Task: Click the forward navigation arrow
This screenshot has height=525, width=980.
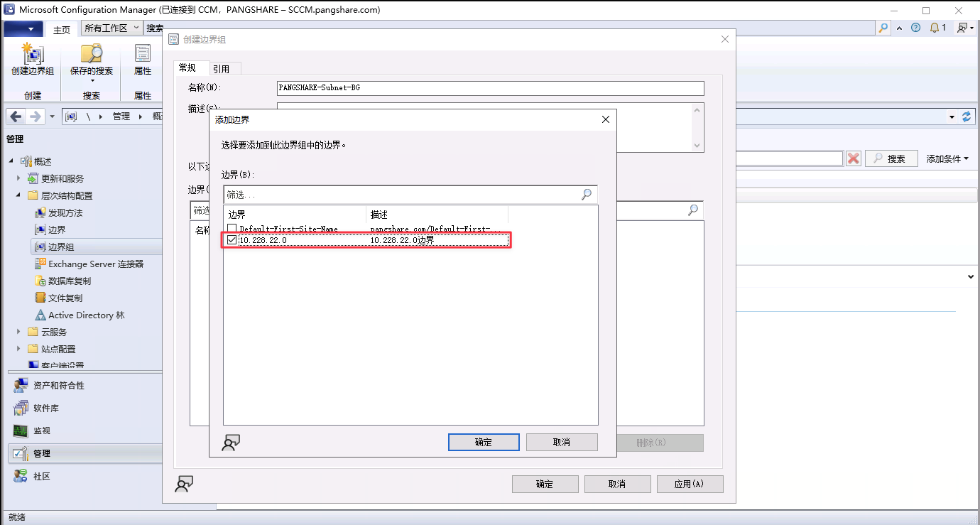Action: point(35,117)
